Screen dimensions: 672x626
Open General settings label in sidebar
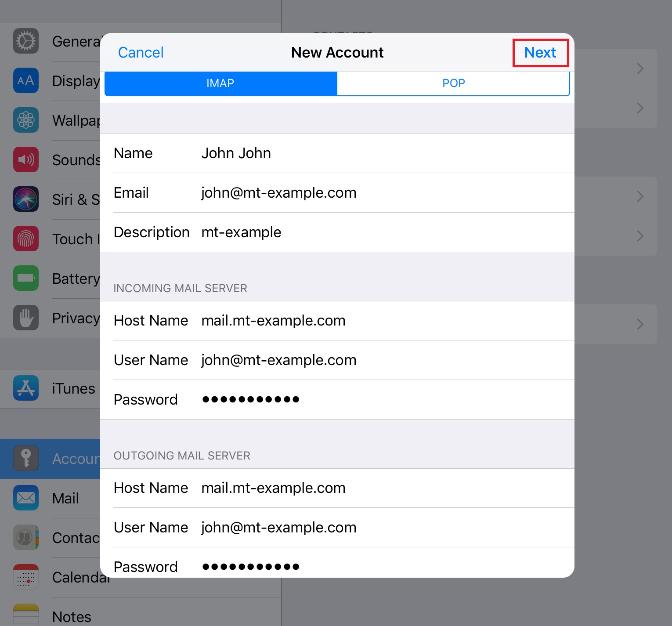(x=76, y=42)
